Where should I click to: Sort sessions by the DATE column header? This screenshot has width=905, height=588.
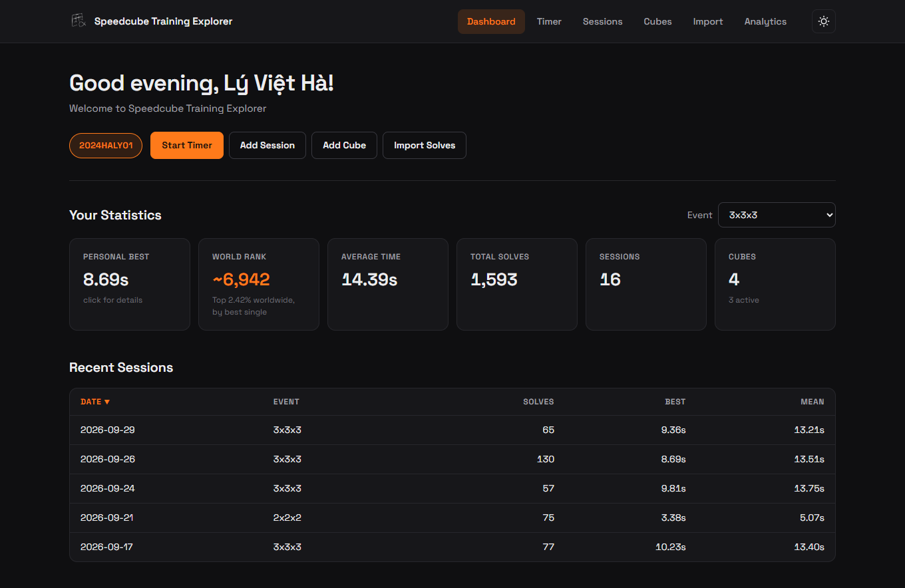(x=95, y=402)
